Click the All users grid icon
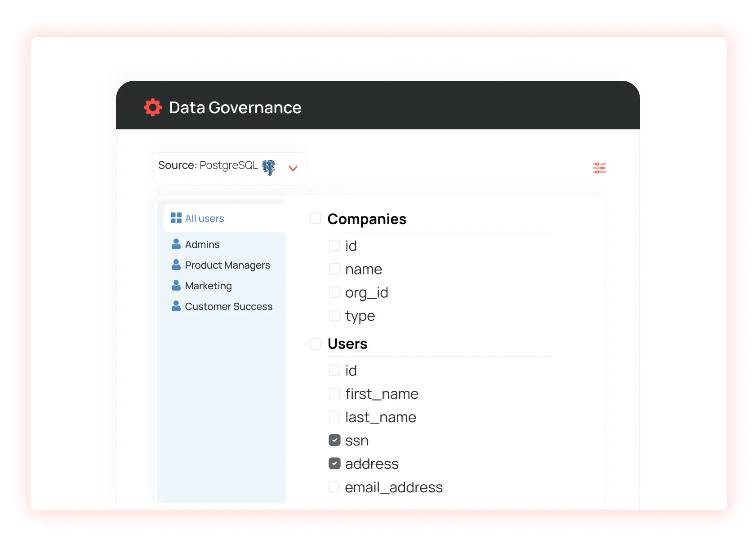The image size is (756, 539). click(176, 218)
